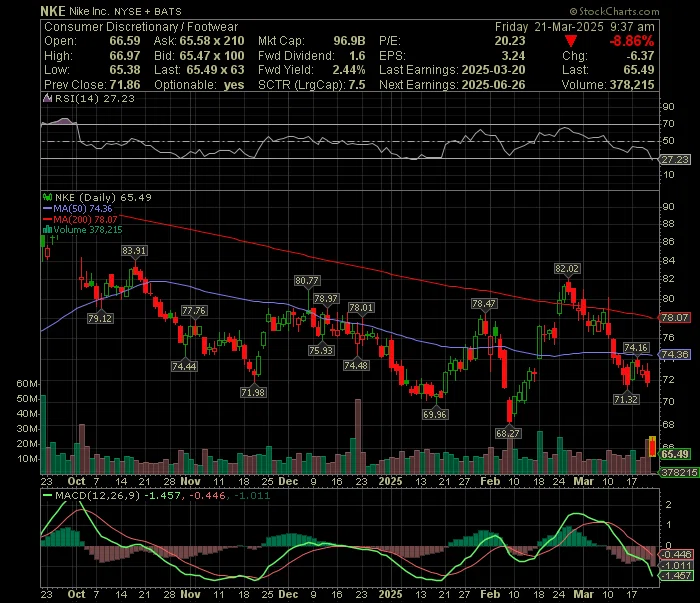
Task: Click the 71.98 low price label
Action: (x=253, y=393)
